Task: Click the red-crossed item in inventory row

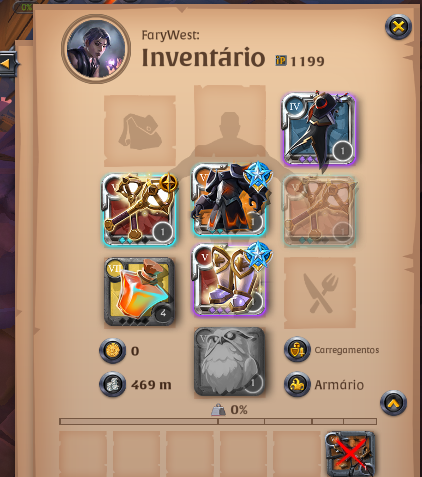Action: [x=350, y=454]
